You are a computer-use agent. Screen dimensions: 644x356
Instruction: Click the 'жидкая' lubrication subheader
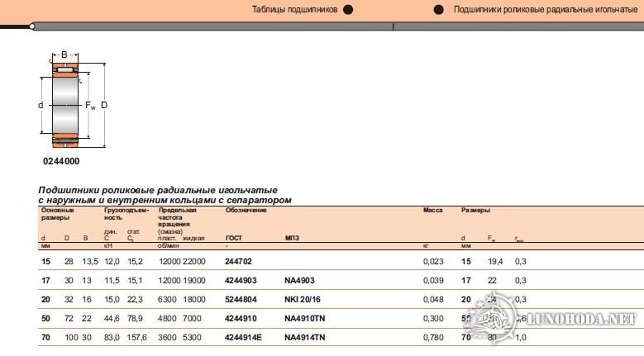pyautogui.click(x=193, y=238)
